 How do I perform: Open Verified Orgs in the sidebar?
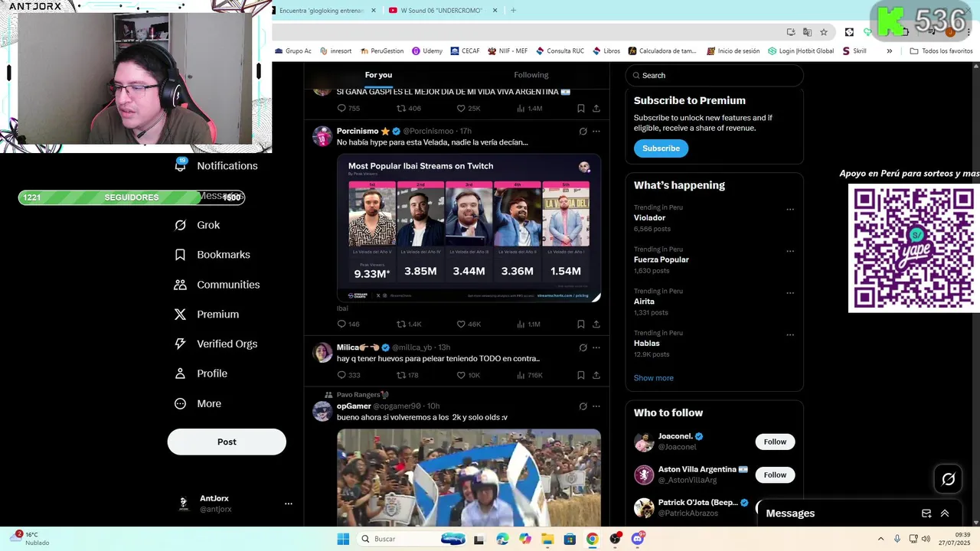point(216,344)
